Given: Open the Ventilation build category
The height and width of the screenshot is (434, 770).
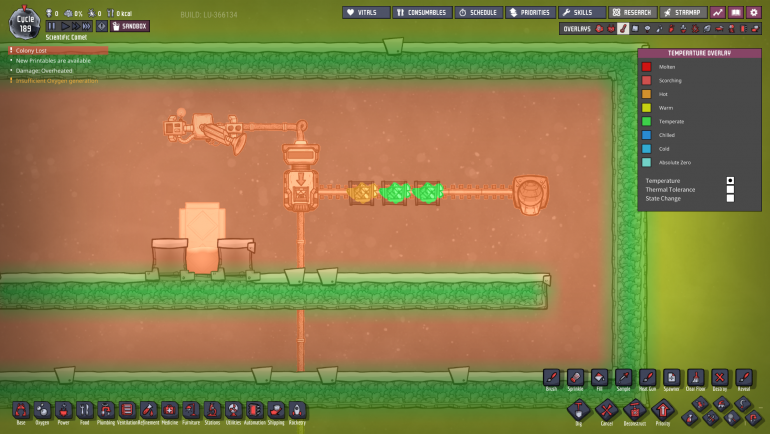Looking at the screenshot, I should 127,410.
